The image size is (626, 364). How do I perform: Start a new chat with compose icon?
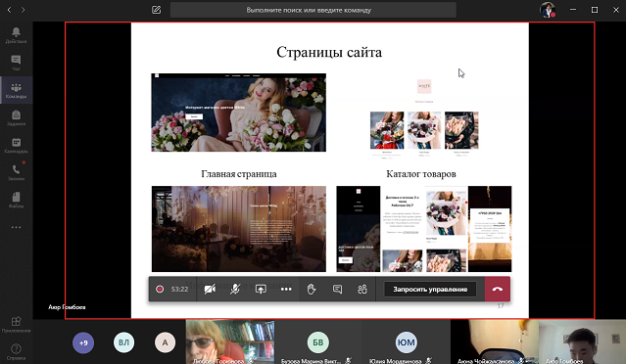click(x=156, y=10)
